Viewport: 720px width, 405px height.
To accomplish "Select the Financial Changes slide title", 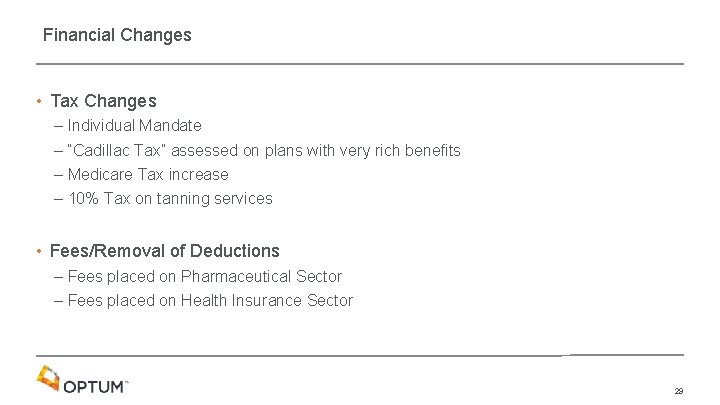I will tap(117, 35).
